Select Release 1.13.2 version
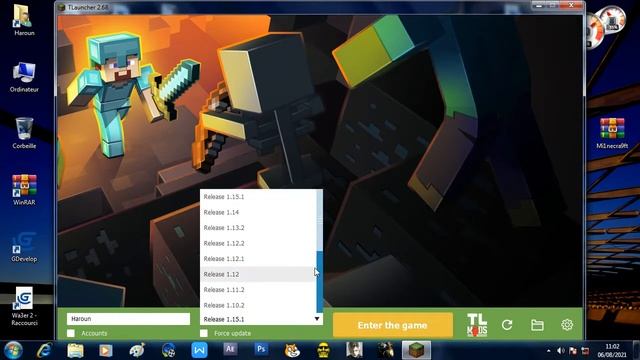 258,228
